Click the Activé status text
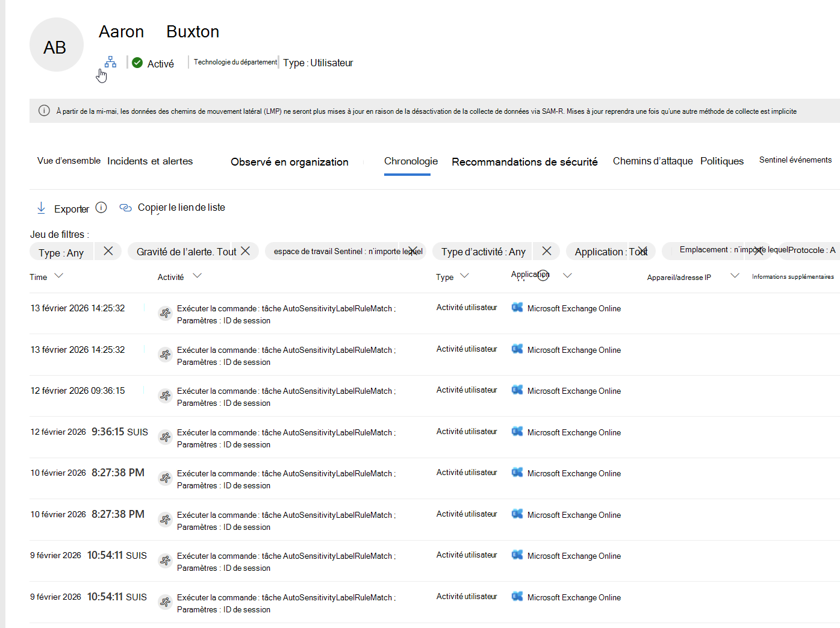 [161, 64]
